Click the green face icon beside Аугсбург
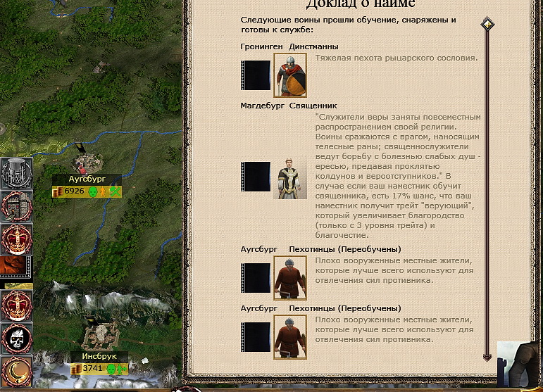Image resolution: width=543 pixels, height=392 pixels. 92,191
